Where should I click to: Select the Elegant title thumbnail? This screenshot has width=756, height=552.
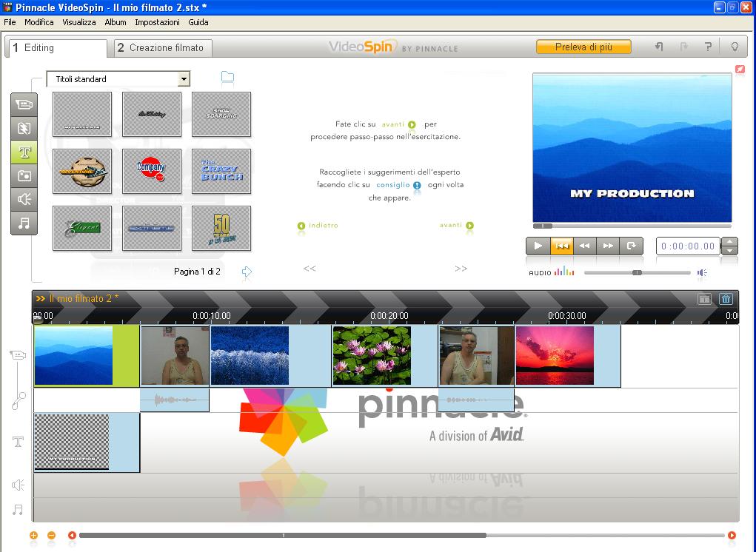pos(82,229)
